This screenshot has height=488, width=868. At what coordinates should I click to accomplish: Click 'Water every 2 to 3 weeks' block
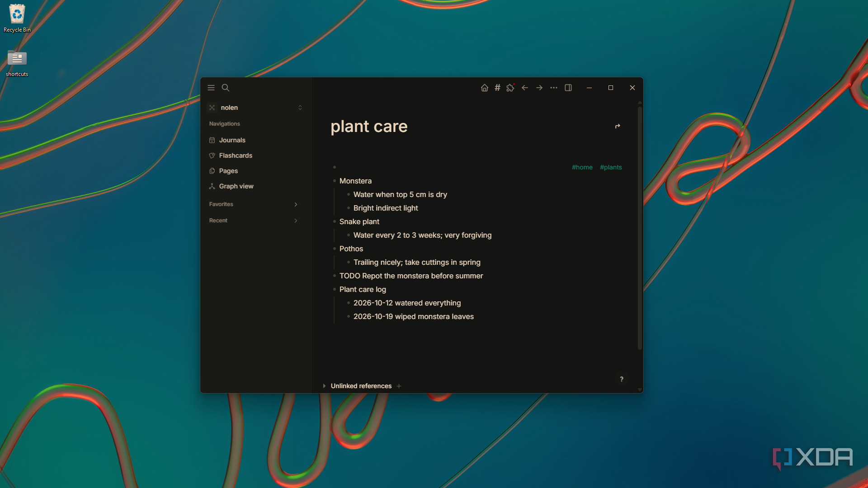point(422,235)
